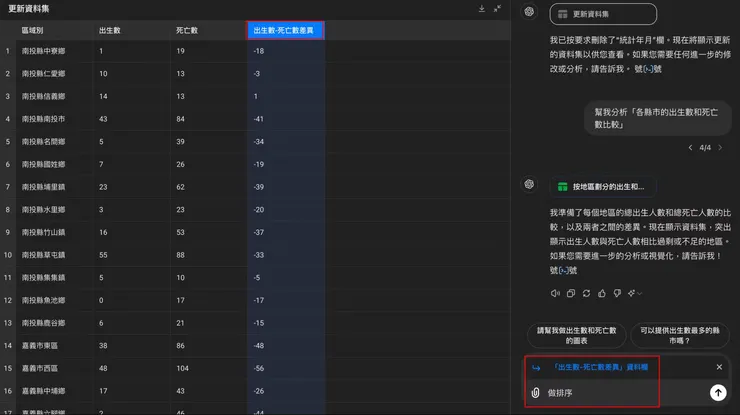This screenshot has width=740, height=415.
Task: Click the difference value -18
Action: click(259, 51)
